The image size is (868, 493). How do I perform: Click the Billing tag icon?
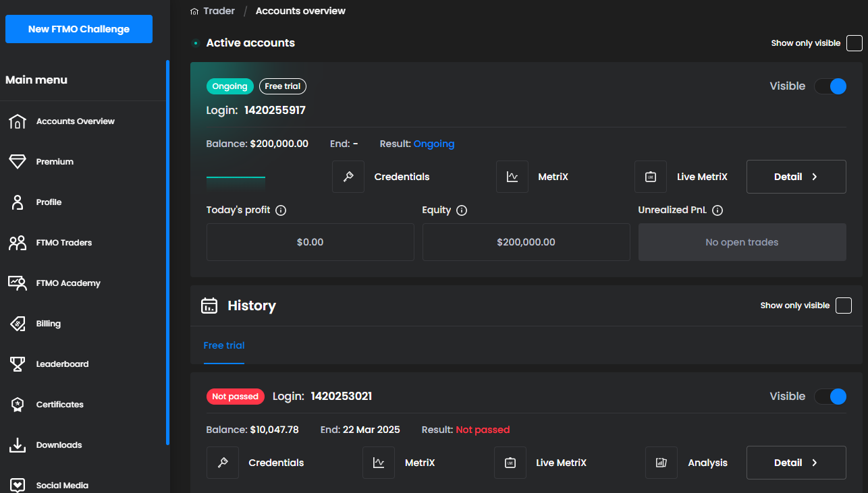(x=18, y=324)
